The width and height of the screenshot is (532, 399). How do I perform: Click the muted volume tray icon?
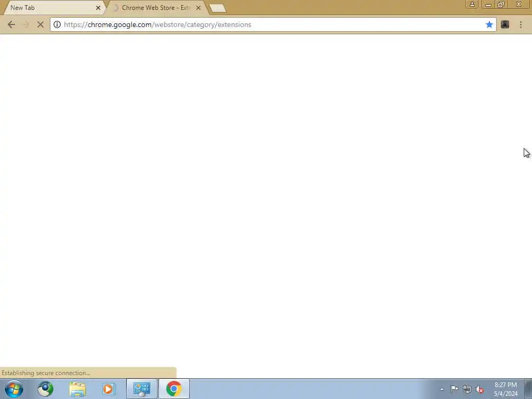point(480,390)
